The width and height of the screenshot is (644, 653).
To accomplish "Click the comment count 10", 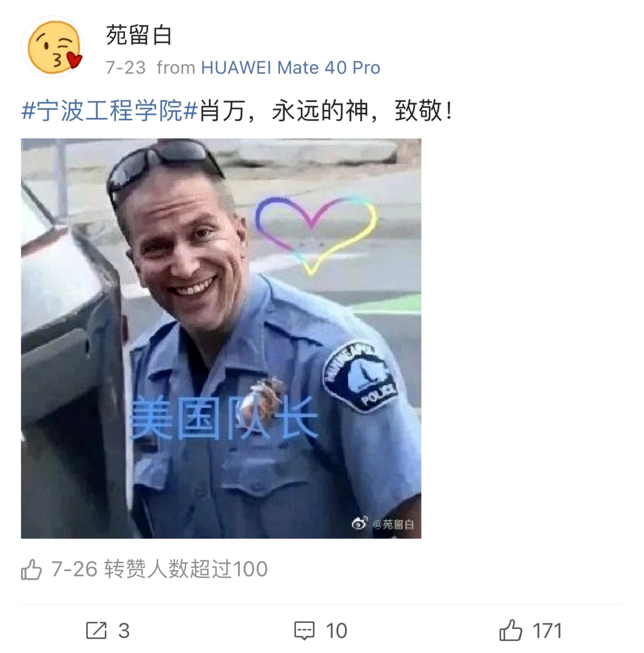I will [336, 631].
